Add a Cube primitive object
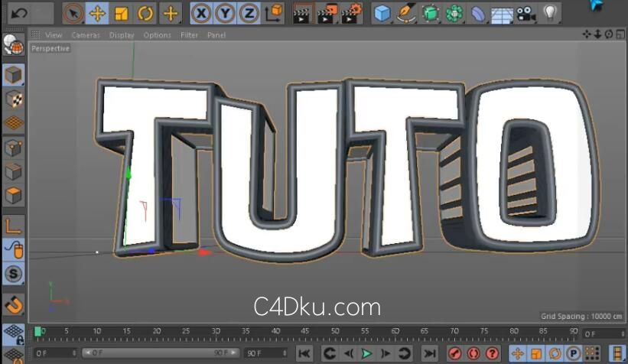This screenshot has width=628, height=364. tap(382, 13)
